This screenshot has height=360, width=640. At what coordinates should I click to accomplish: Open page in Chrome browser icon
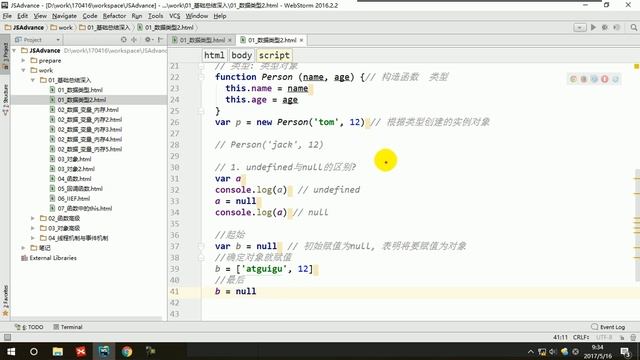[x=573, y=79]
